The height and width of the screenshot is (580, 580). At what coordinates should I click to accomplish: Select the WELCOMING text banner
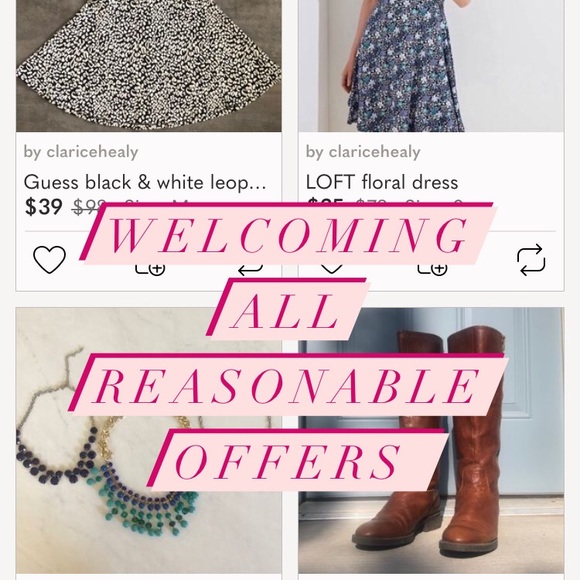tap(288, 234)
